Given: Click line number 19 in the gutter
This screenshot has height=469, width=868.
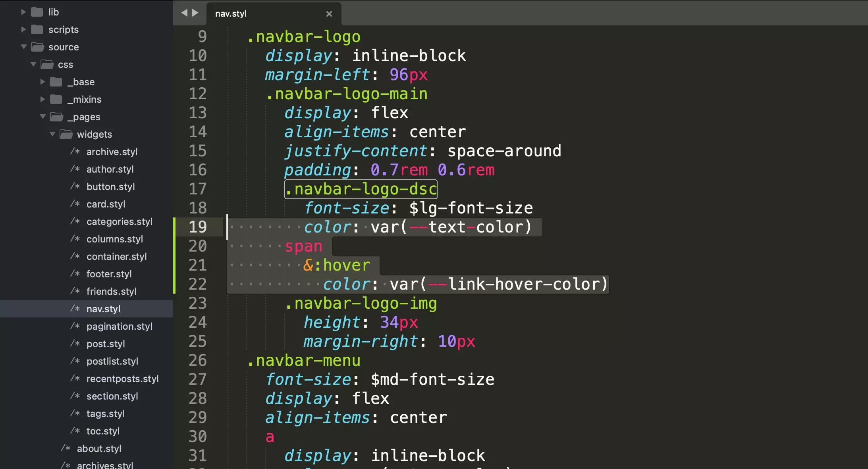Looking at the screenshot, I should pos(198,227).
